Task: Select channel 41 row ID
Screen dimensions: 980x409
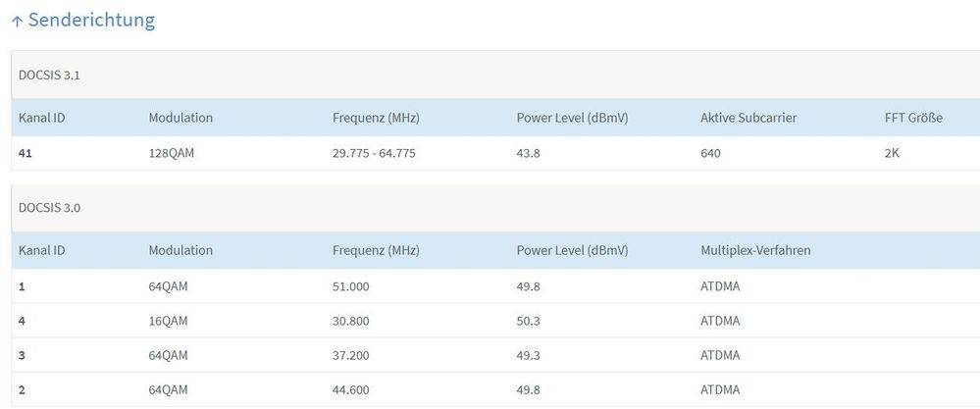Action: click(x=26, y=153)
